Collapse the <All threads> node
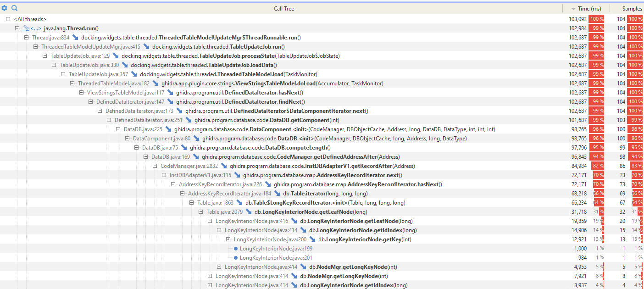 point(8,19)
